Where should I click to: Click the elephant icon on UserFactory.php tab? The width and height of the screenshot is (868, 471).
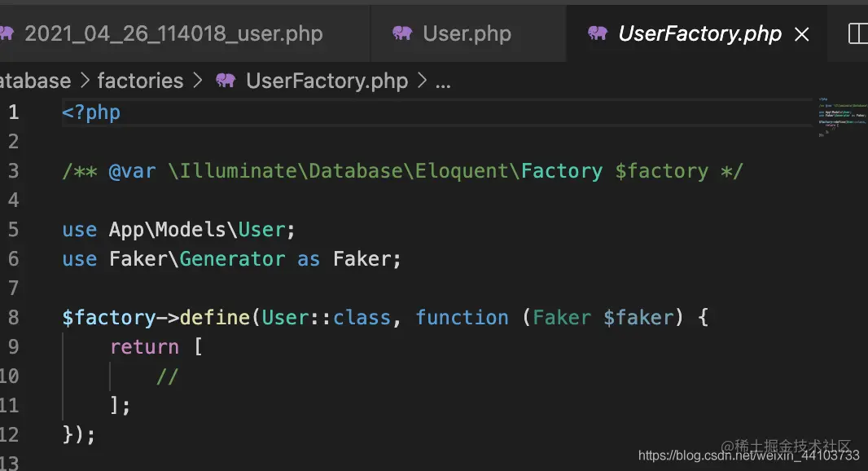coord(598,33)
